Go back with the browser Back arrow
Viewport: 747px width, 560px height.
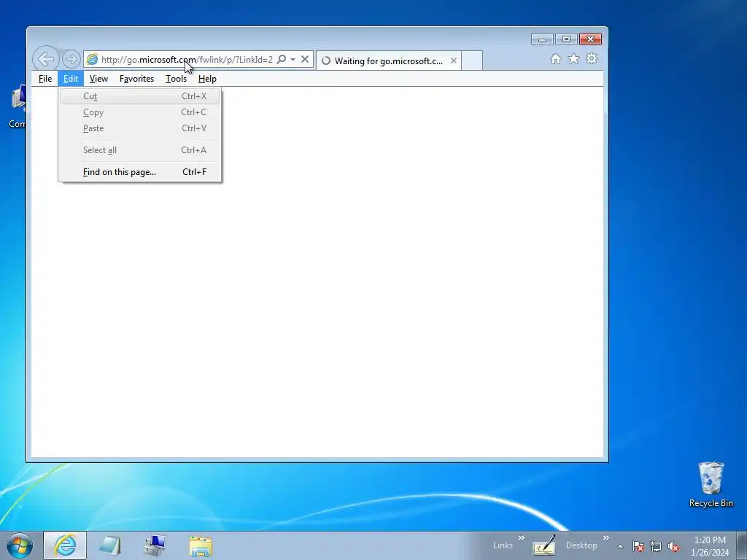pyautogui.click(x=46, y=59)
